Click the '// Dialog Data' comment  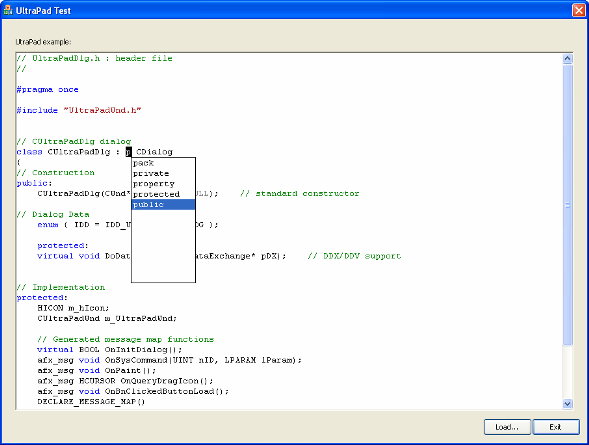point(53,214)
